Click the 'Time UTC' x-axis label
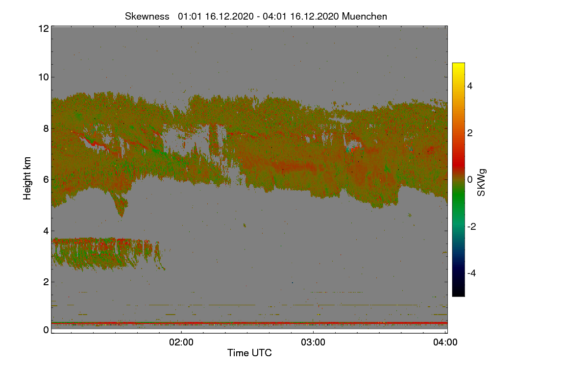588x392 pixels. pyautogui.click(x=249, y=353)
